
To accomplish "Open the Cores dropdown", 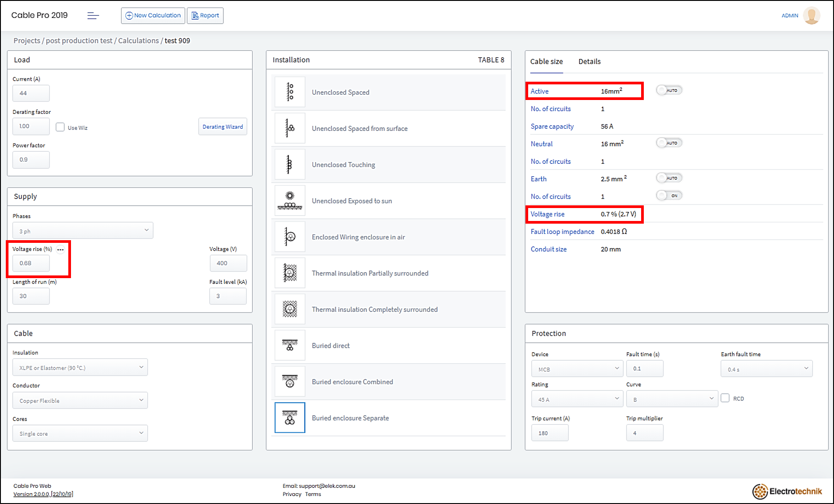I will pyautogui.click(x=80, y=433).
